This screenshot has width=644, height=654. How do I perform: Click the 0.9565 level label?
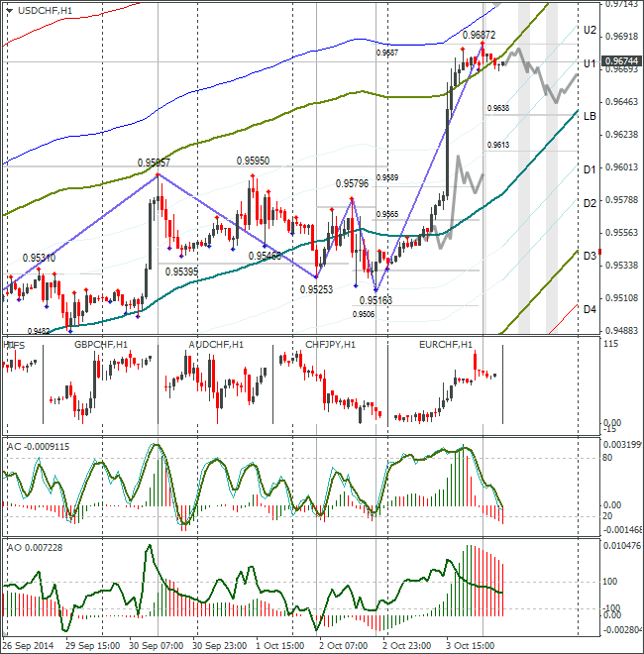pyautogui.click(x=387, y=214)
